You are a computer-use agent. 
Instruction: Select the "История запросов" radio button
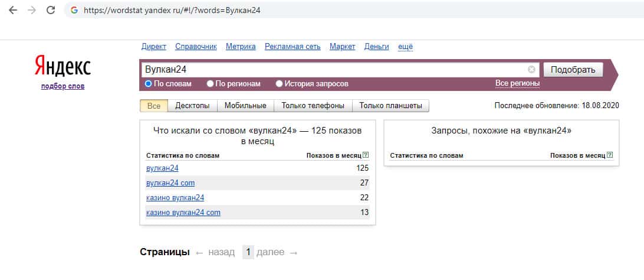280,84
